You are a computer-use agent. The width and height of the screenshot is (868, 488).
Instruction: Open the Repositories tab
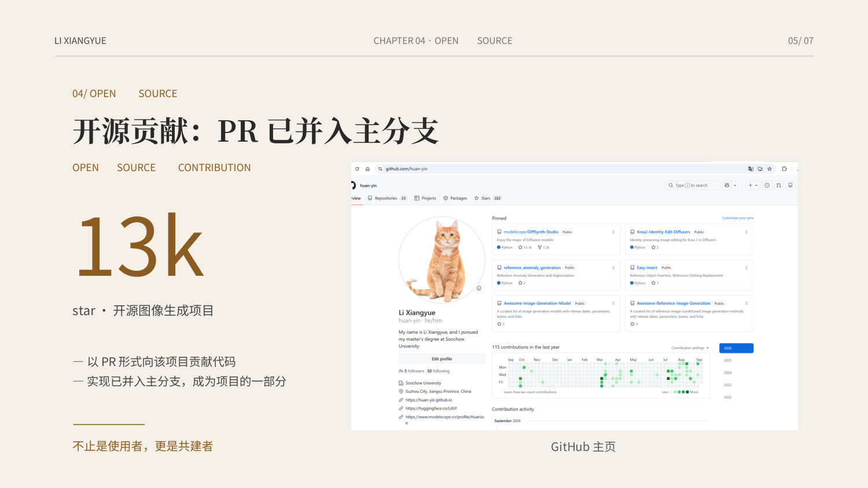(x=387, y=198)
